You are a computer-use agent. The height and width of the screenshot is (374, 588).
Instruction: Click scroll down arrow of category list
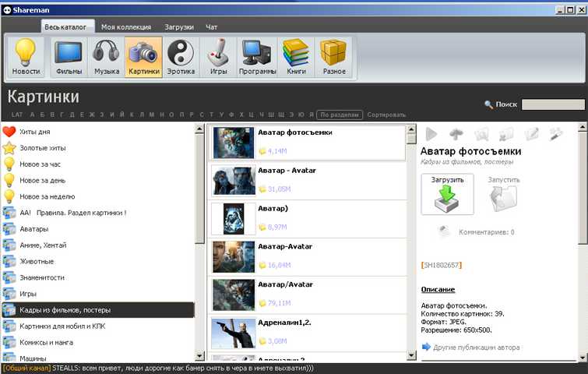[x=199, y=355]
